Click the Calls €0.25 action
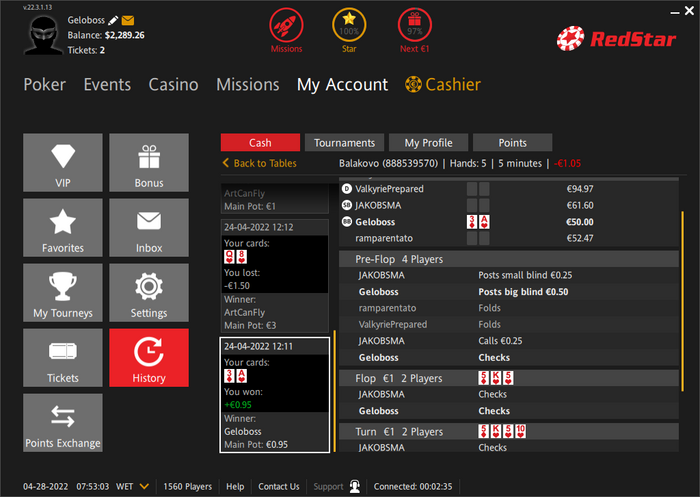 tap(500, 341)
